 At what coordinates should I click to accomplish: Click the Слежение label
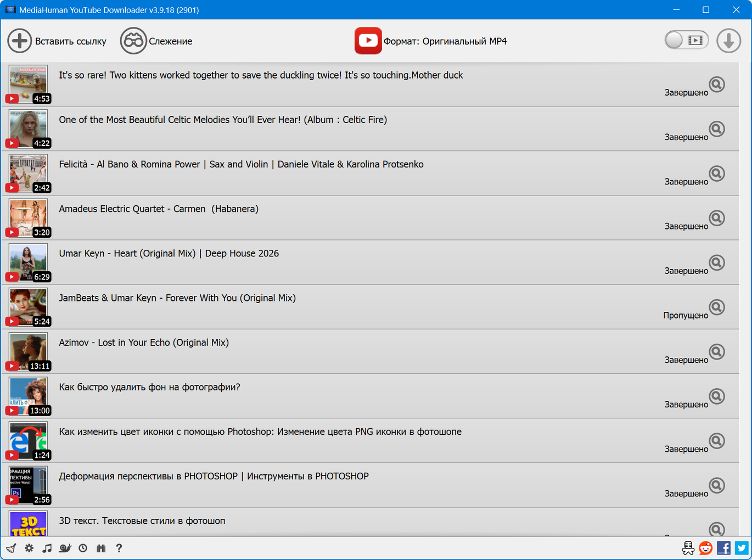171,42
